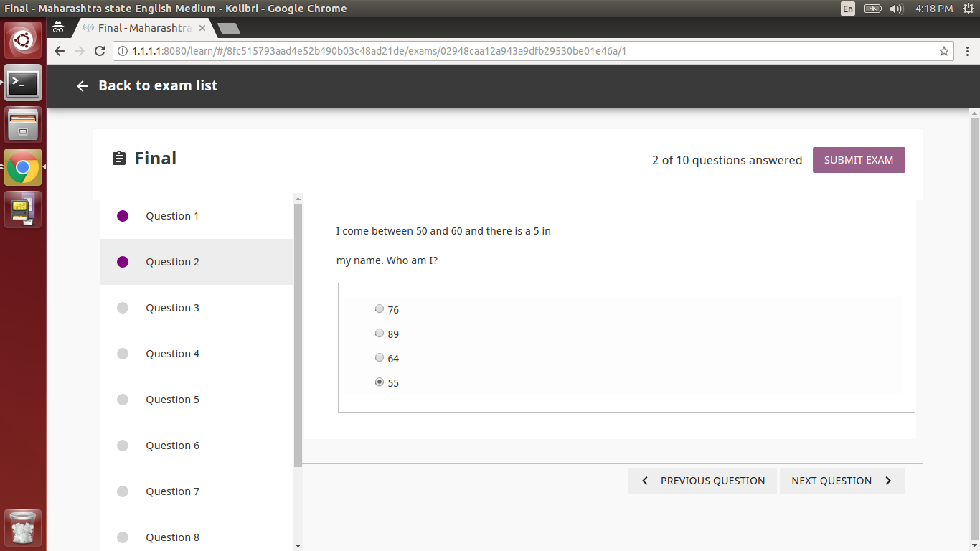Open the sound indicator in the top panel

pos(896,9)
